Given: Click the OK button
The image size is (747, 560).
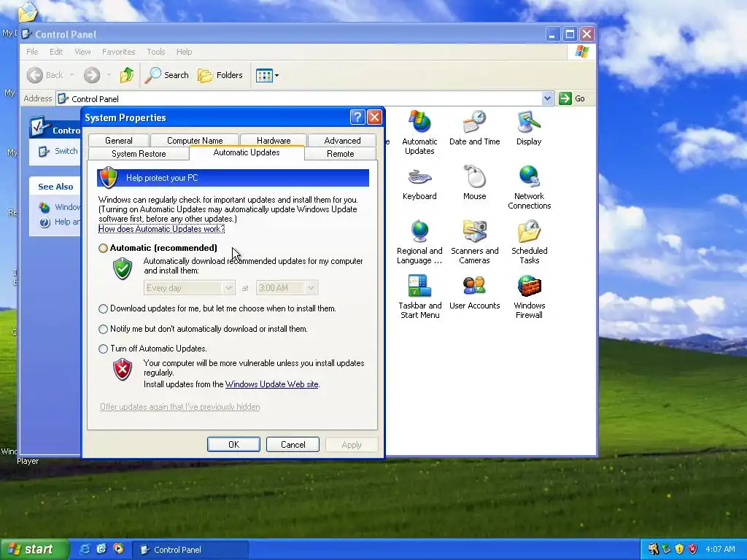Looking at the screenshot, I should [233, 444].
